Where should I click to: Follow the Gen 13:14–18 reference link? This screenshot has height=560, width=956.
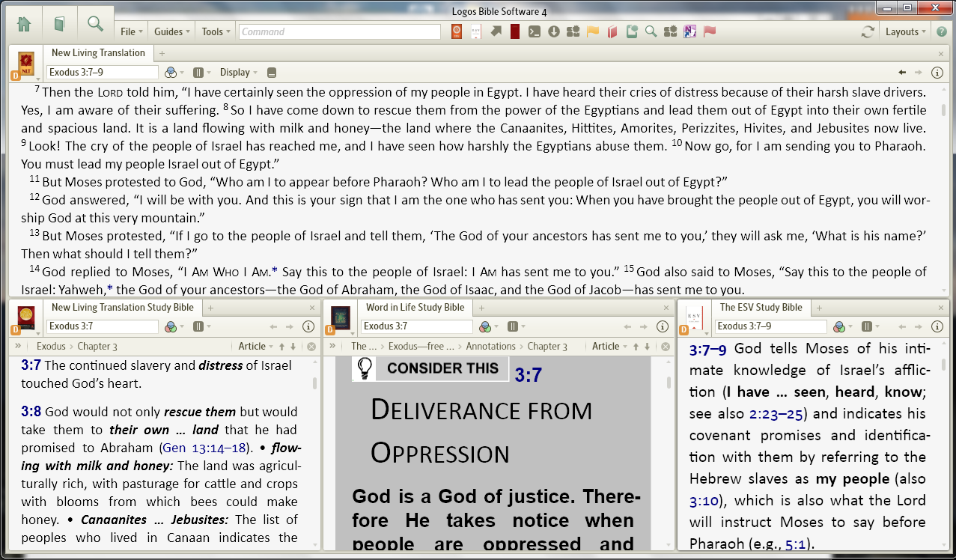click(x=204, y=448)
